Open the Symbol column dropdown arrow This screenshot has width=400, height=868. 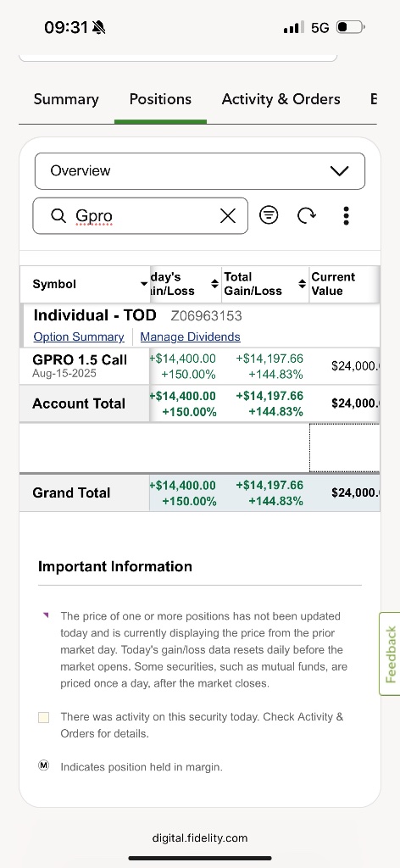pos(144,284)
